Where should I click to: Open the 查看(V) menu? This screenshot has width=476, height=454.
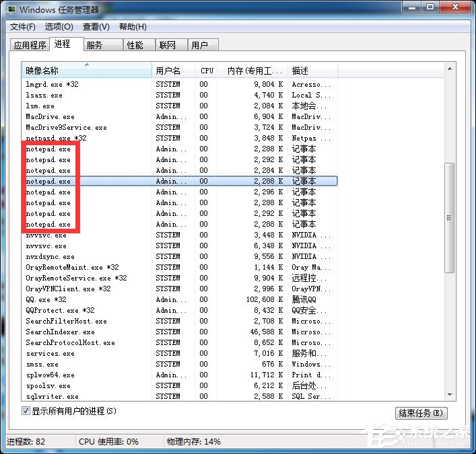pos(96,27)
